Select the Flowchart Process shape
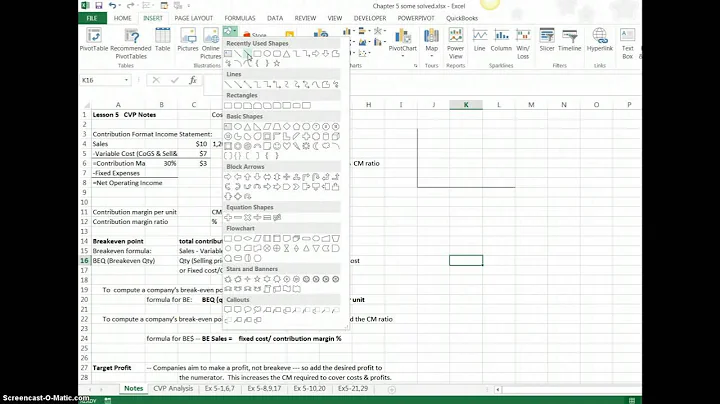 tap(228, 239)
